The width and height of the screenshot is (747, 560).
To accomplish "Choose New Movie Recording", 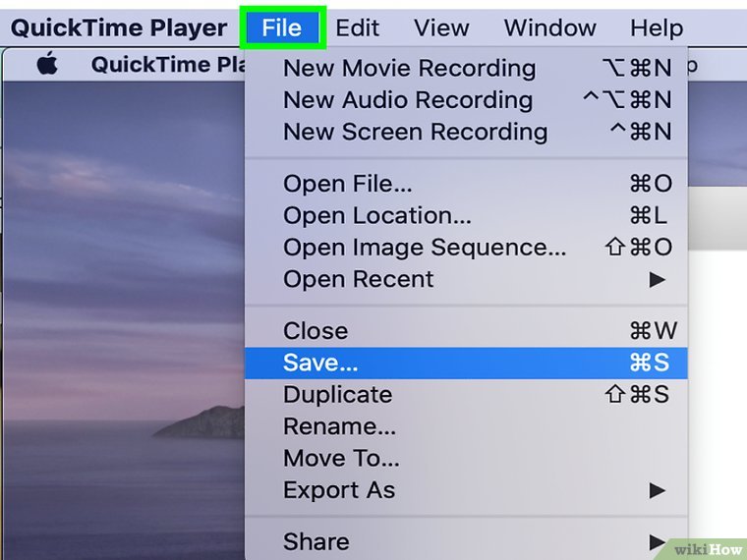I will point(409,69).
